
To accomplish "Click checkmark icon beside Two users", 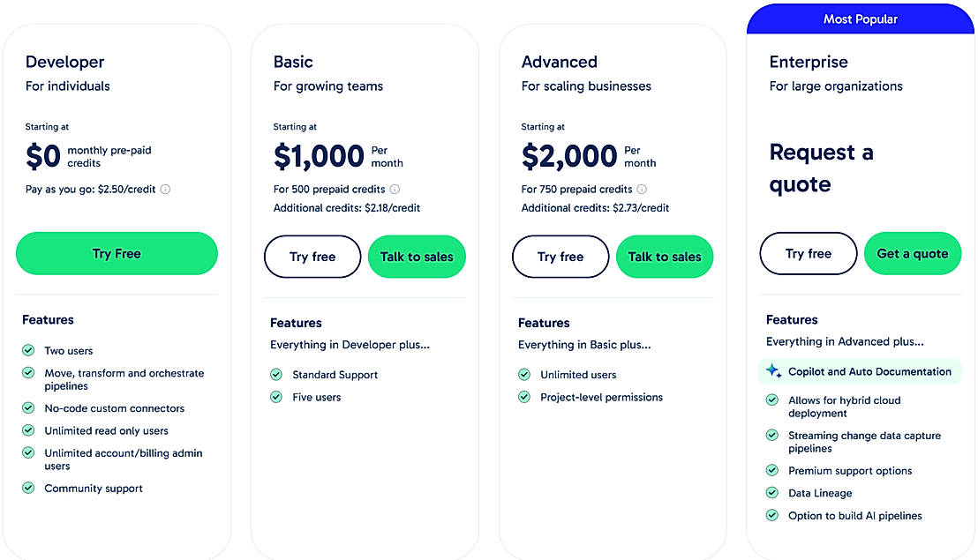I will point(28,351).
